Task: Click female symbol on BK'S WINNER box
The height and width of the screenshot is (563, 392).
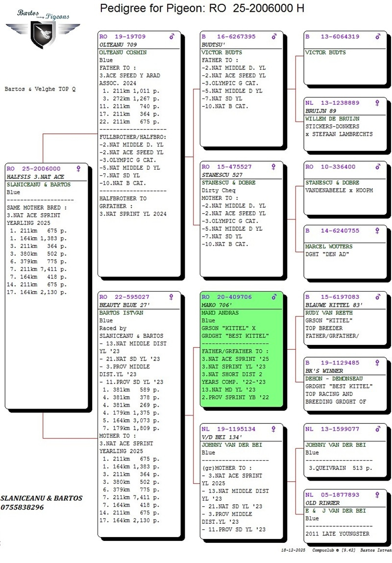Action: coord(377,363)
